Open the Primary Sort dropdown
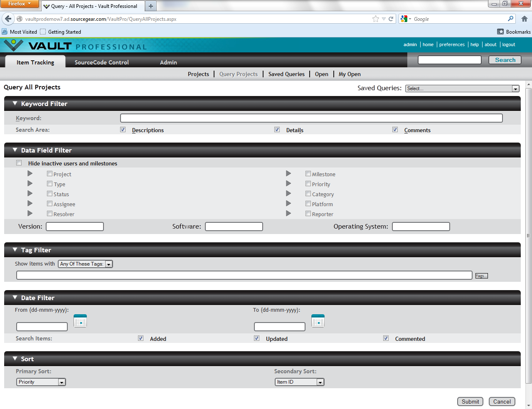Image resolution: width=532 pixels, height=409 pixels. tap(41, 382)
